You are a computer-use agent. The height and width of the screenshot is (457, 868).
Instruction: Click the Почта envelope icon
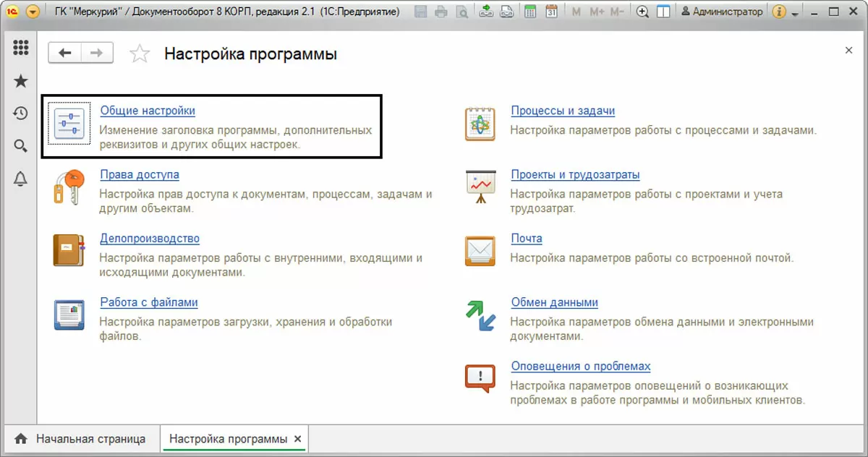[480, 251]
